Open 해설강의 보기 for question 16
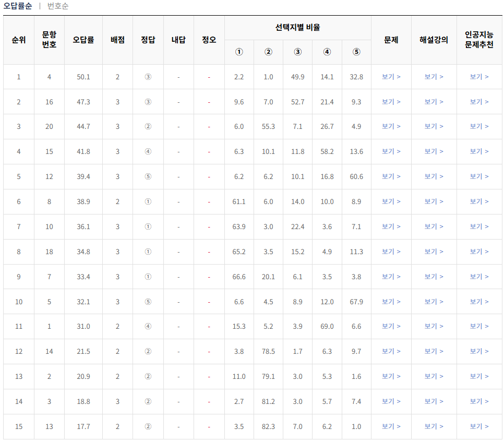 (x=434, y=102)
